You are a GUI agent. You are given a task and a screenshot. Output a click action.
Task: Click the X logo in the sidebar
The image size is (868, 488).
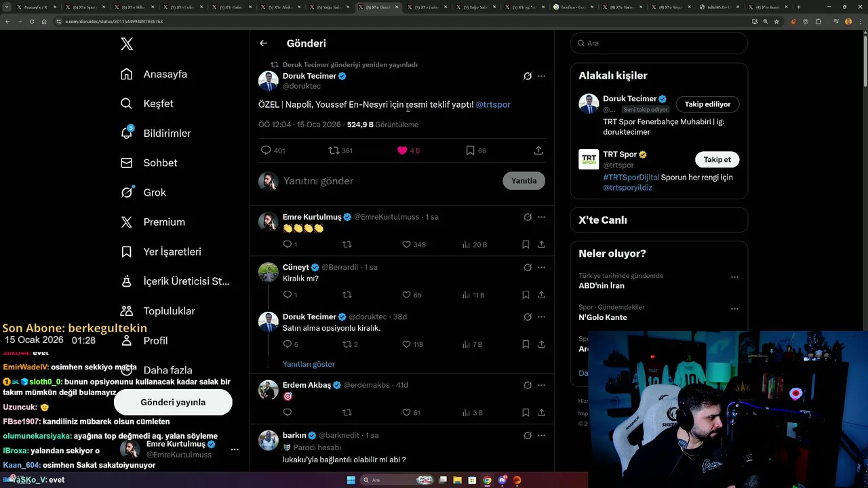(x=127, y=44)
